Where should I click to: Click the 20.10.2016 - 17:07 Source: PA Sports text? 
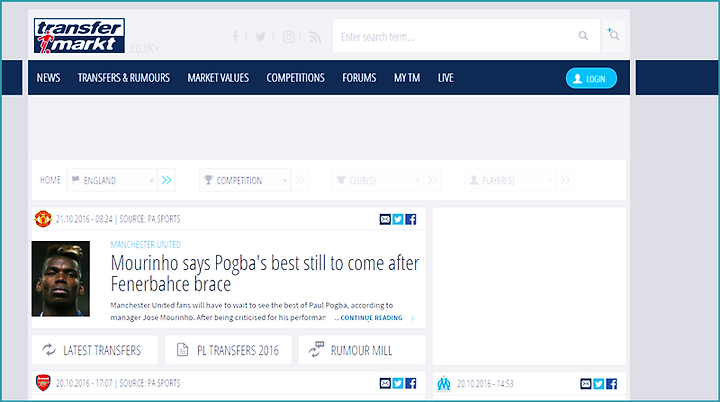coord(118,383)
